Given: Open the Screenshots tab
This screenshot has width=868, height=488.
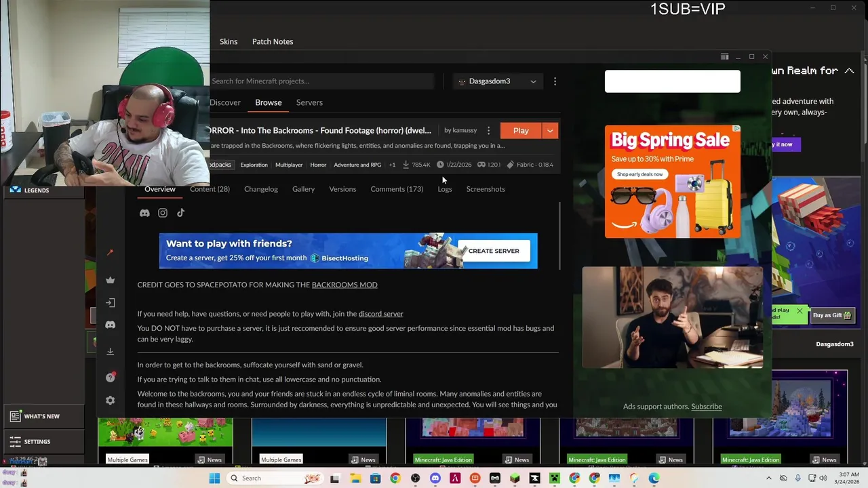Looking at the screenshot, I should pos(486,189).
